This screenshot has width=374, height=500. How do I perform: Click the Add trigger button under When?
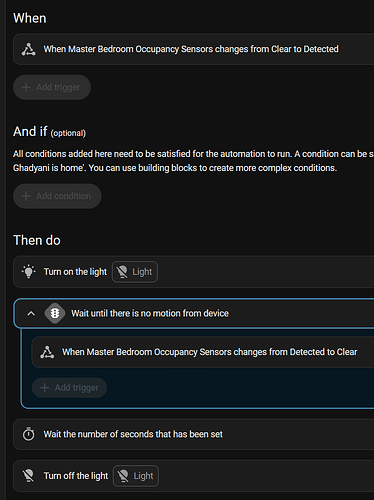(x=52, y=87)
